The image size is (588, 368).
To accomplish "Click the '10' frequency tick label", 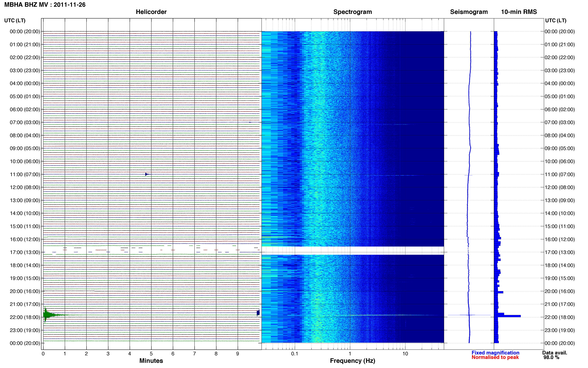I will [x=405, y=354].
